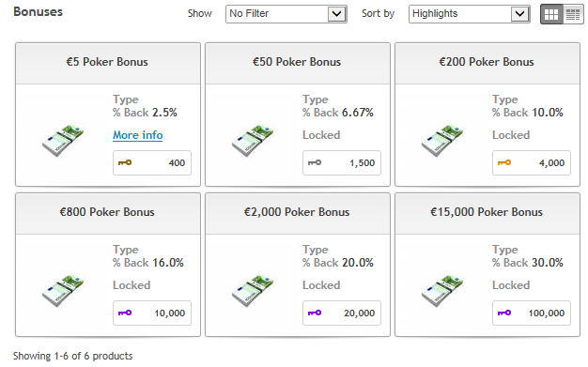The image size is (588, 367).
Task: Click the gold key icon for 4,000 points
Action: point(504,162)
